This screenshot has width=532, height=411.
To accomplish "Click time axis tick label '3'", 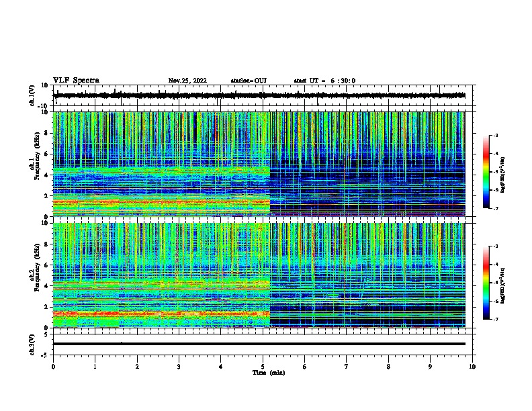I will (x=179, y=367).
